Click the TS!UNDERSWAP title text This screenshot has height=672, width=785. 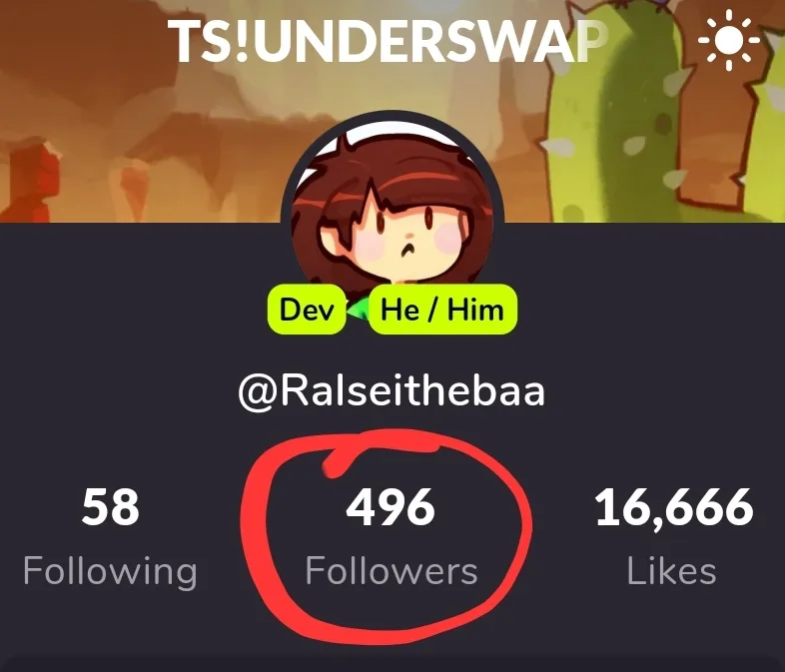[x=388, y=41]
